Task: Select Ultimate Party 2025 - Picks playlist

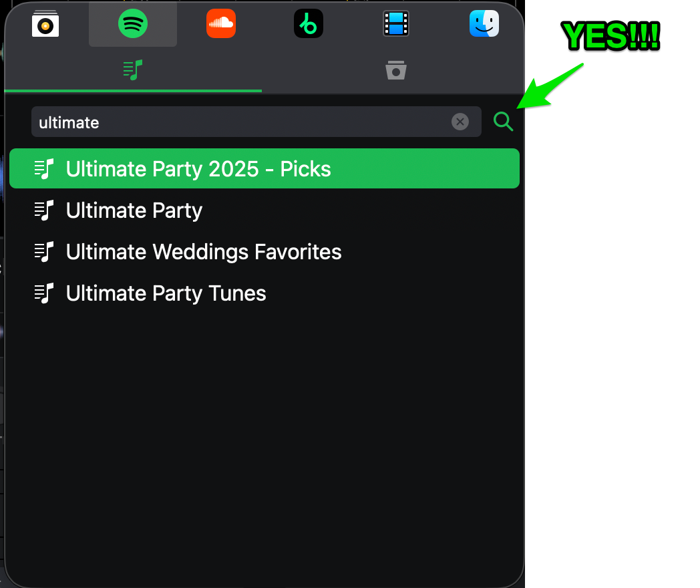Action: [x=265, y=168]
